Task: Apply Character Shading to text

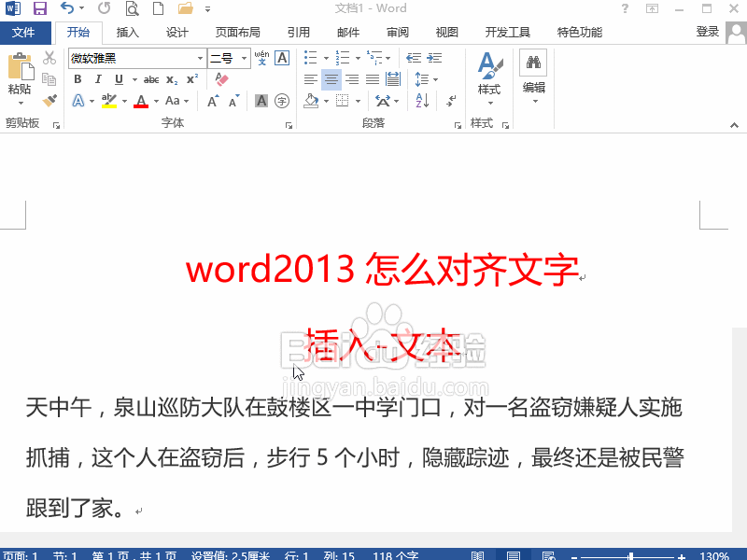Action: pyautogui.click(x=261, y=101)
